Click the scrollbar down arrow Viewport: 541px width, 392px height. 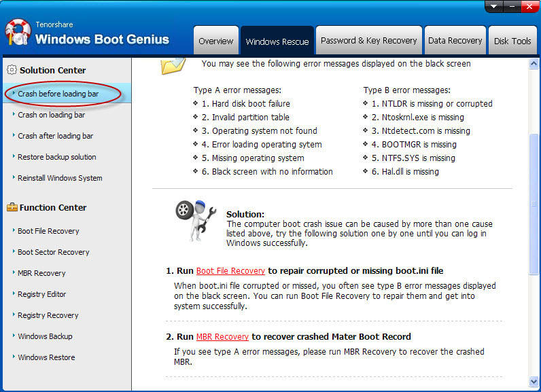point(534,382)
